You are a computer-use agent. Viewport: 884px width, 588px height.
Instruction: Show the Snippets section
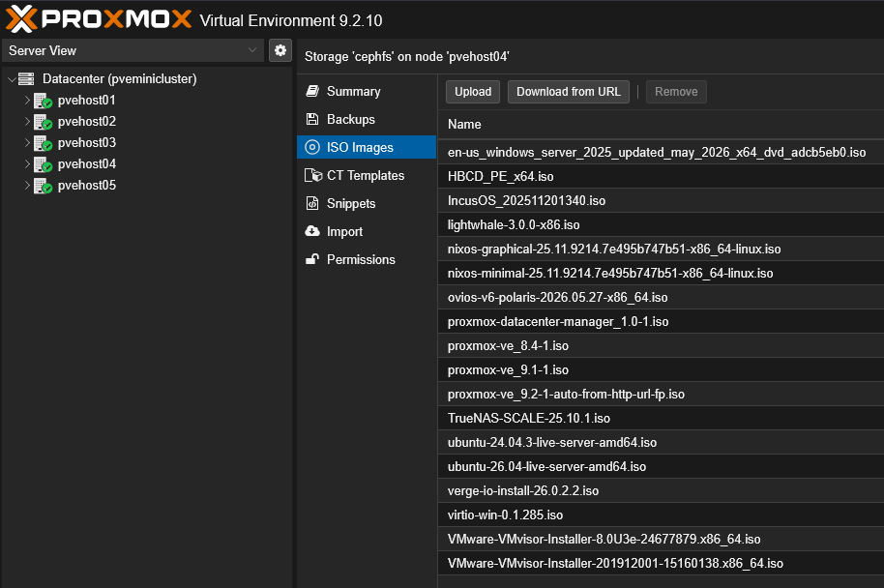tap(367, 203)
